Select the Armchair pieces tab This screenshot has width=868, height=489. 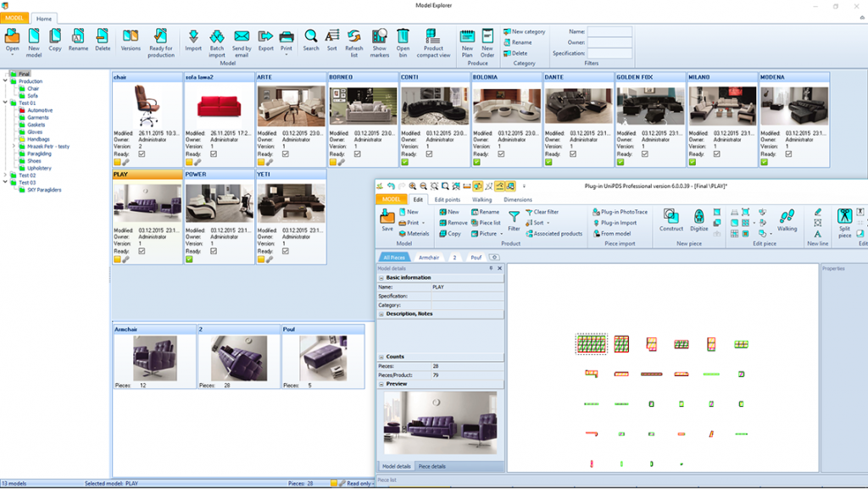click(x=429, y=258)
